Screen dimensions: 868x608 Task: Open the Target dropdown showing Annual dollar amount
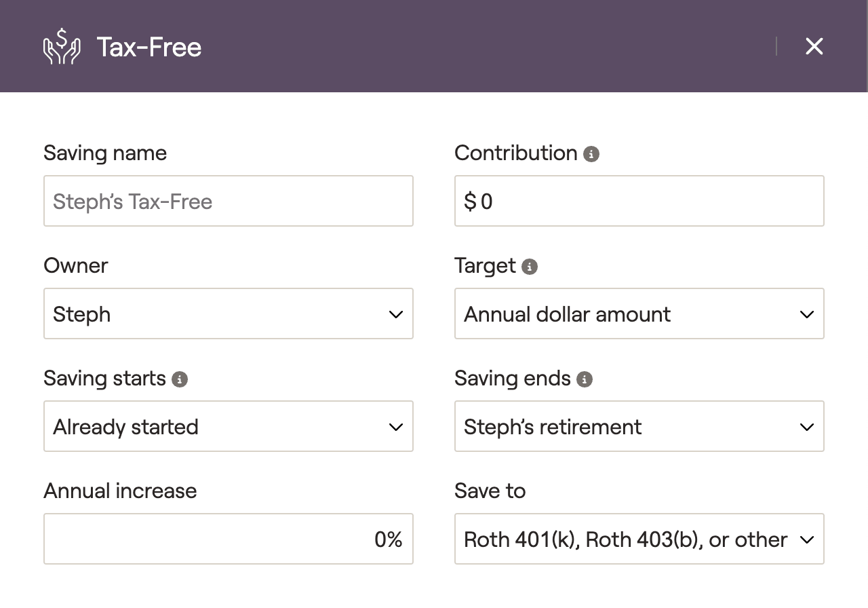click(639, 313)
